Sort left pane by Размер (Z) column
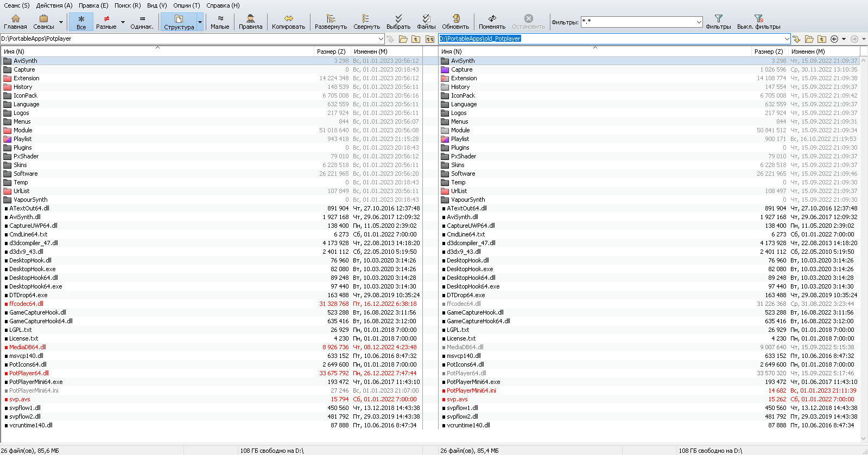 coord(332,52)
